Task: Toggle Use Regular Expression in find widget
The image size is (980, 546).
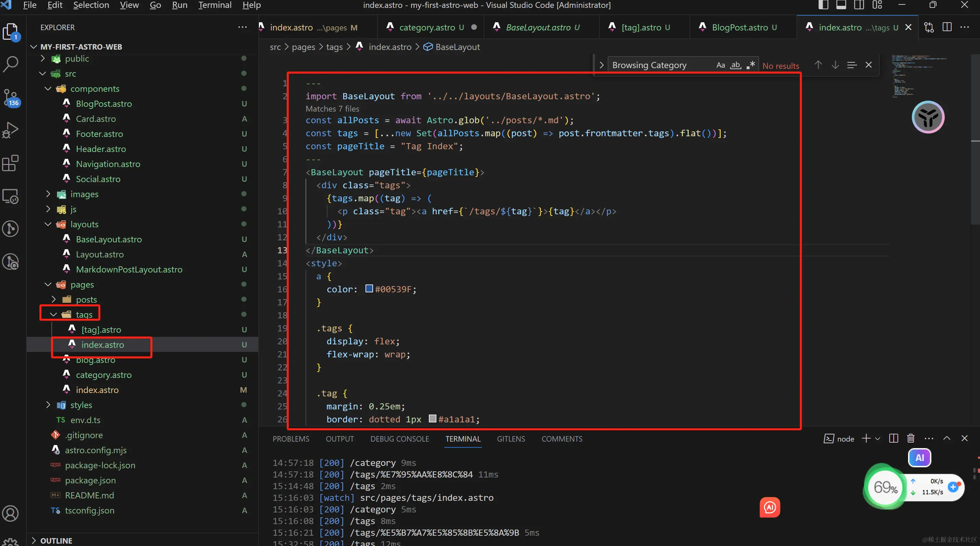Action: coord(750,65)
